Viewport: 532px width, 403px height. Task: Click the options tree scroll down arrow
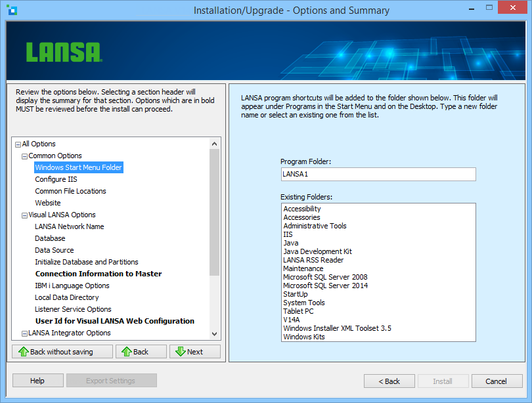(x=214, y=334)
